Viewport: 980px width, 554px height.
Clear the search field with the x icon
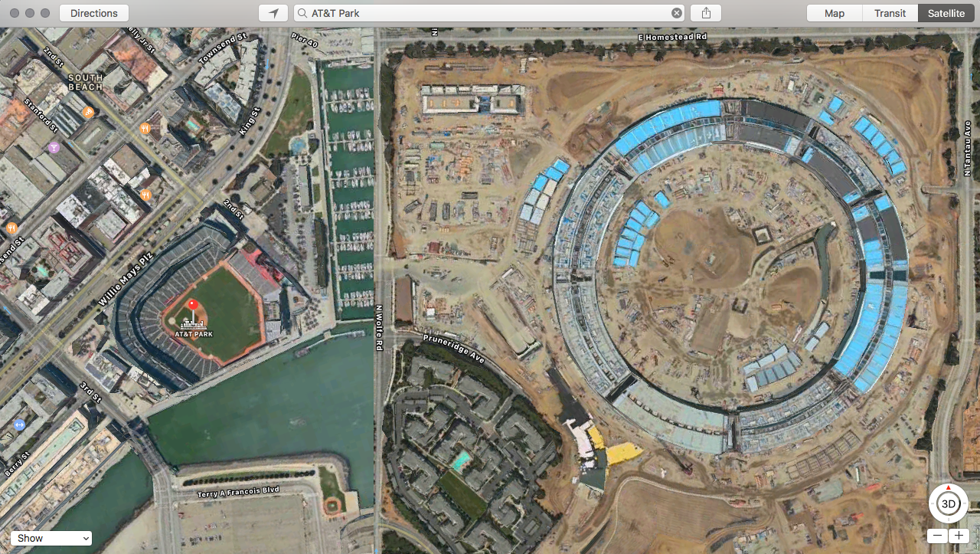click(677, 13)
